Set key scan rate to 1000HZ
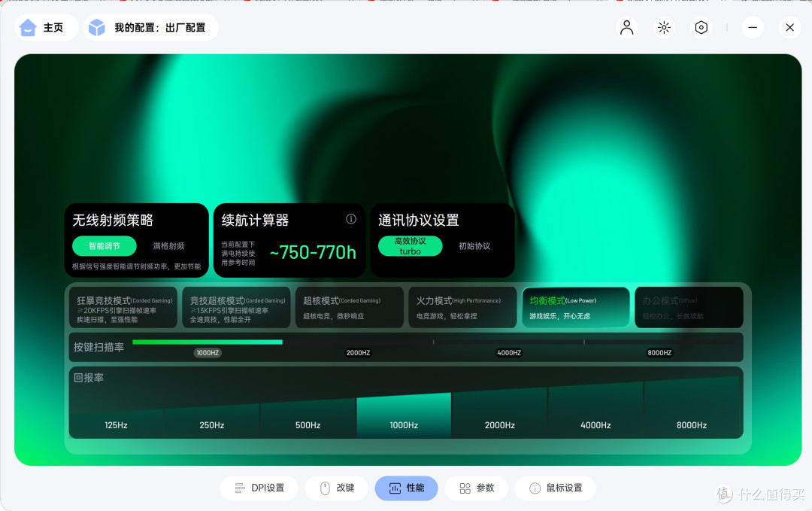This screenshot has height=511, width=812. pos(208,353)
